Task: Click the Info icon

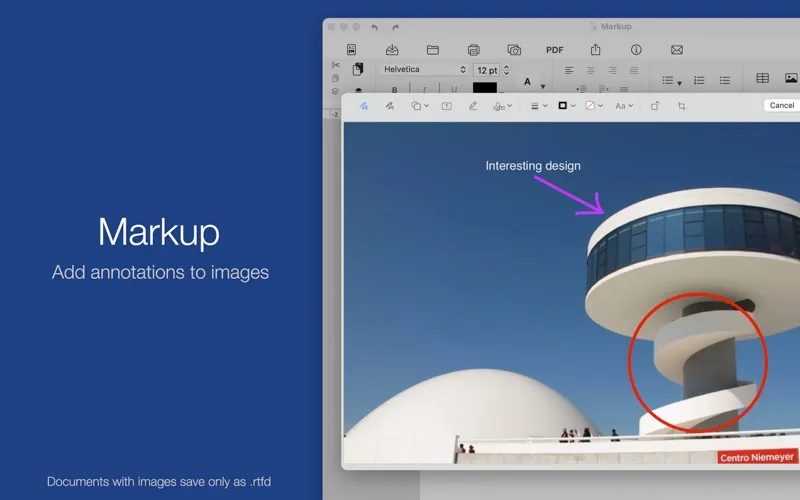Action: (x=636, y=49)
